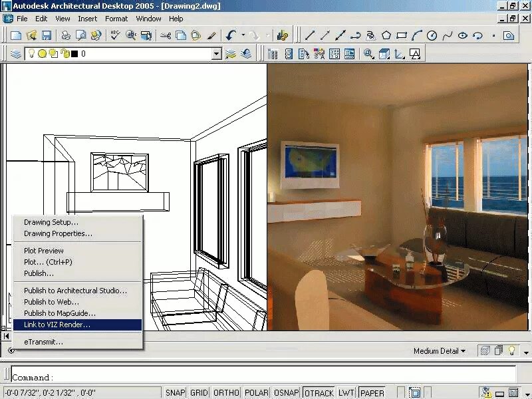Cut selection with the scissors icon

point(166,35)
